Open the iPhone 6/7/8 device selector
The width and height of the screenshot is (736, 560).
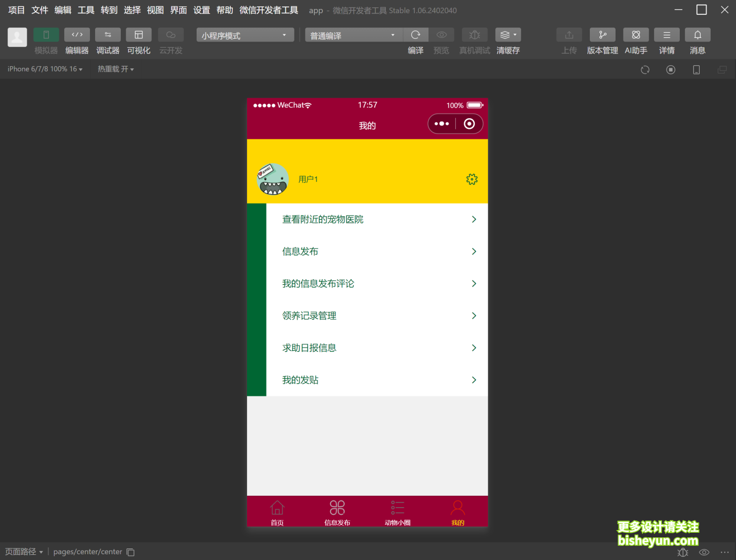point(45,68)
